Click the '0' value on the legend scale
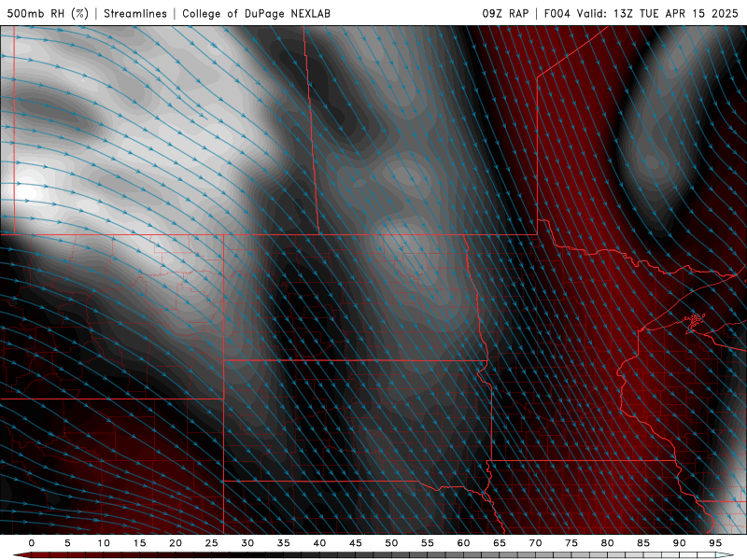The width and height of the screenshot is (747, 560). pyautogui.click(x=32, y=543)
